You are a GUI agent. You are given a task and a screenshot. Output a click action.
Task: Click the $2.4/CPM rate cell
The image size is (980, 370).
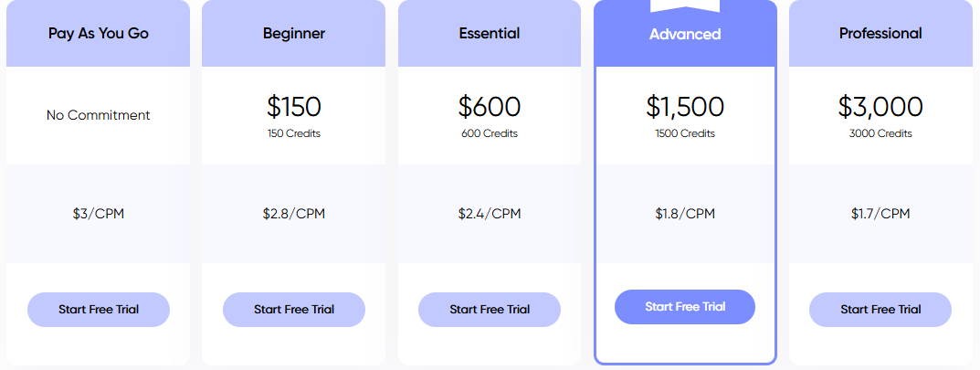[x=490, y=214]
